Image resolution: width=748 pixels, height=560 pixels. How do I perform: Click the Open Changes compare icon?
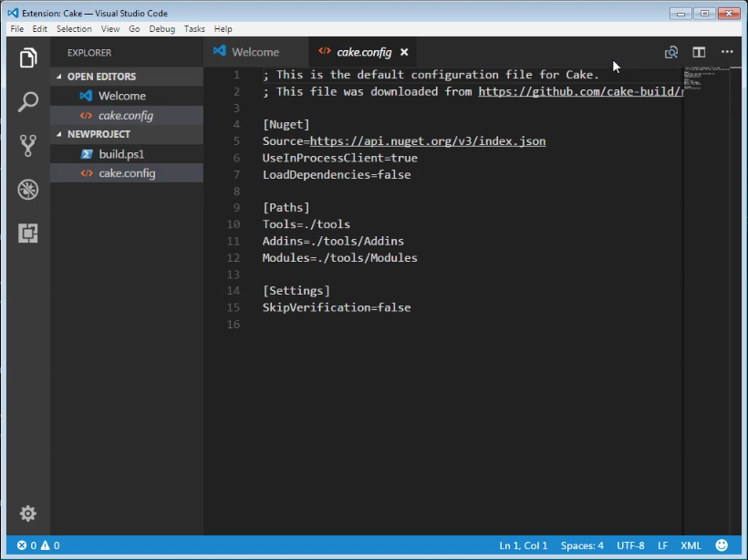671,52
